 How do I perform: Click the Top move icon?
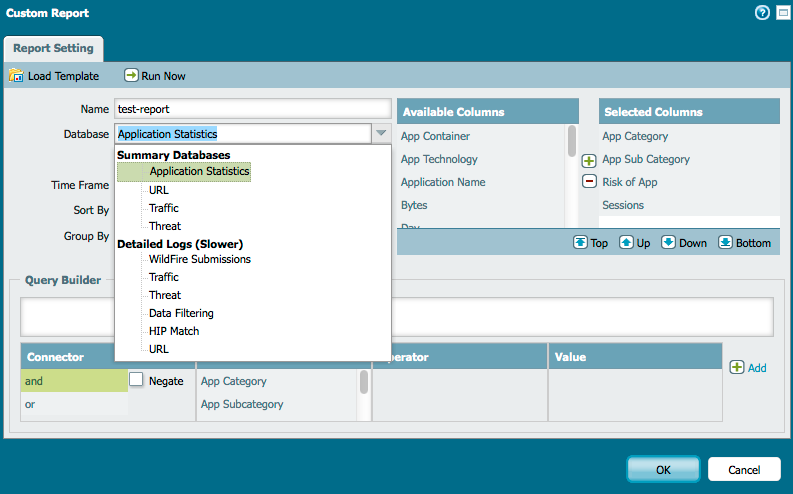click(x=580, y=242)
